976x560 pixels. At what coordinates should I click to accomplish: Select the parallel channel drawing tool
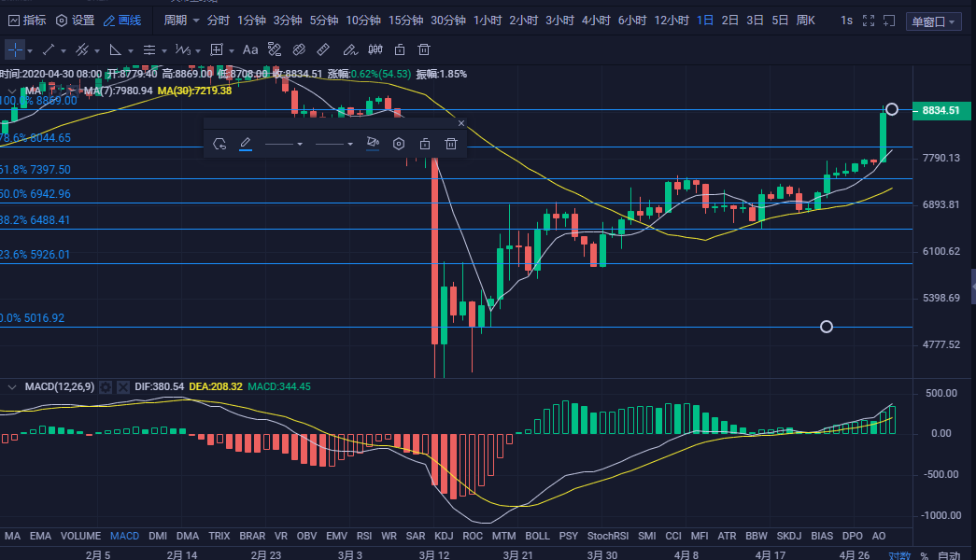click(82, 49)
